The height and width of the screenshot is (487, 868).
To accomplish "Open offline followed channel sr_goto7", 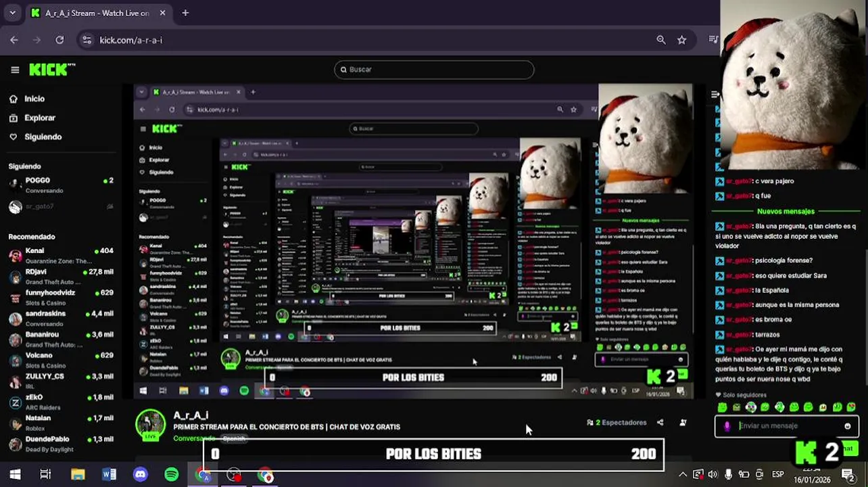I will pyautogui.click(x=61, y=206).
